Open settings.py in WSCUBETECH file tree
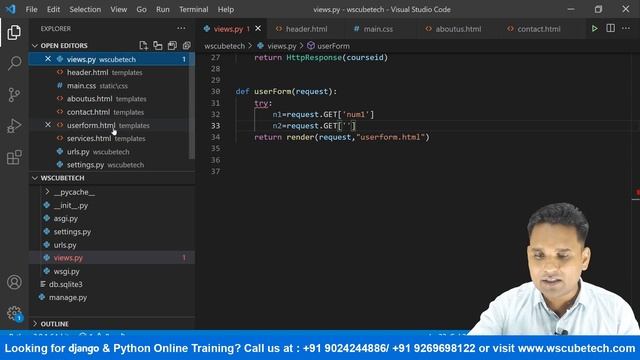This screenshot has height=360, width=640. [x=72, y=231]
